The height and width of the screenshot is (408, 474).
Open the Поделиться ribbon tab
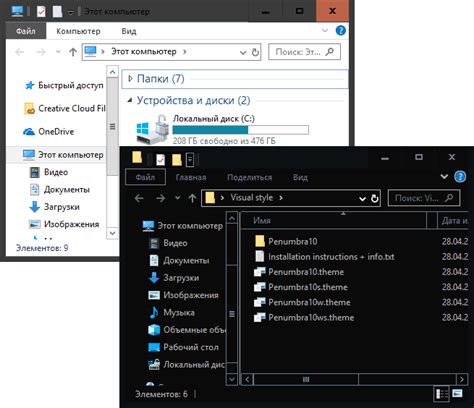coord(249,177)
